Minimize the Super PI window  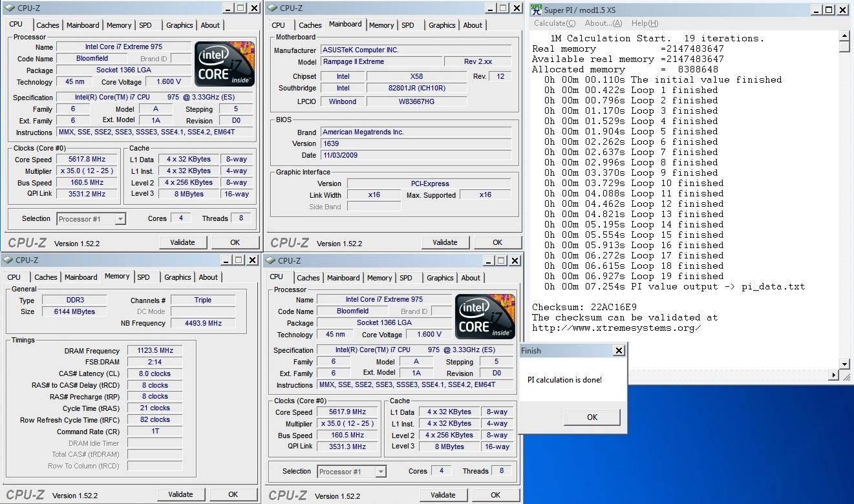[815, 10]
